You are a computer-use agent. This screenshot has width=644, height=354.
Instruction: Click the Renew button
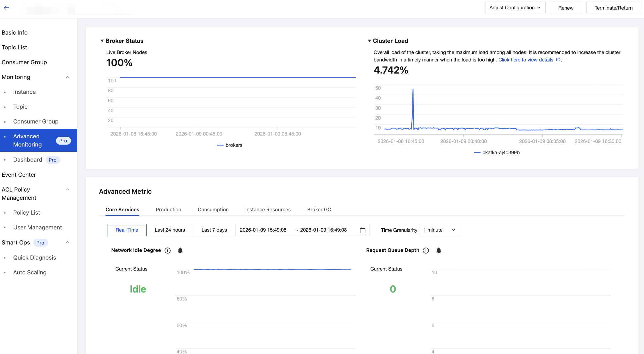(x=566, y=8)
